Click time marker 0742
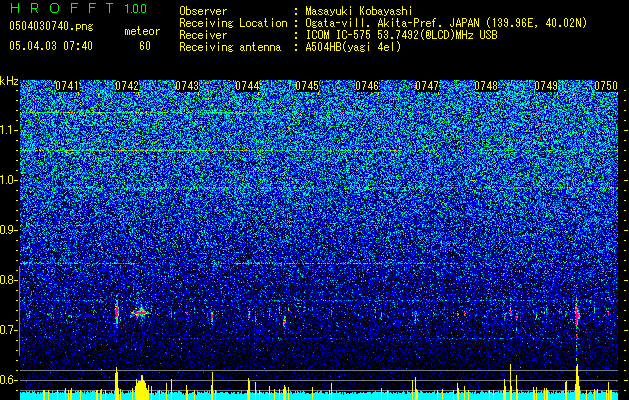Image resolution: width=629 pixels, height=400 pixels. coord(127,86)
